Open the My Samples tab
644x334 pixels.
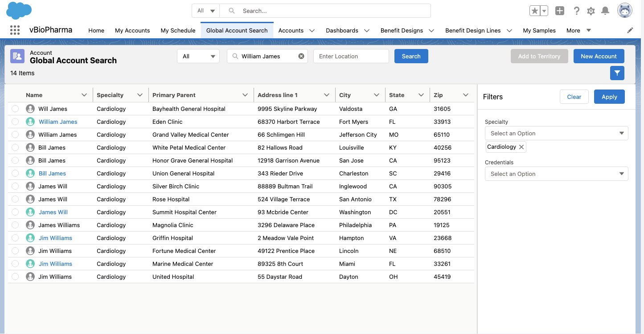point(539,30)
